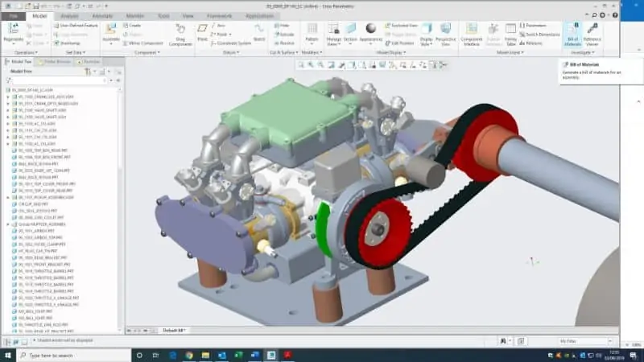Expand the Model Intent group dropdown
This screenshot has width=644, height=362.
click(510, 52)
